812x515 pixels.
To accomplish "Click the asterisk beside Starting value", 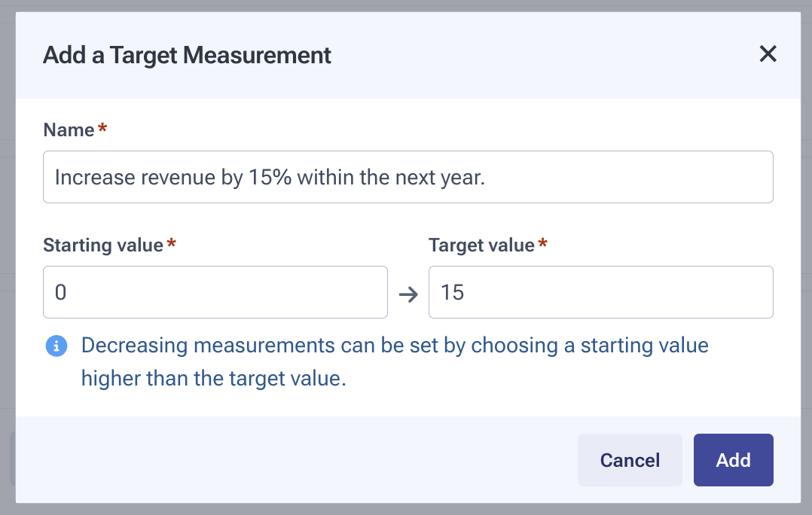I will pos(172,245).
